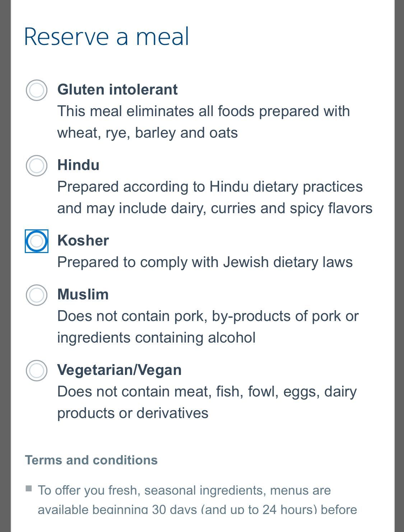Click the bold "Kosher" label text
Screen dimensions: 404x532
83,240
